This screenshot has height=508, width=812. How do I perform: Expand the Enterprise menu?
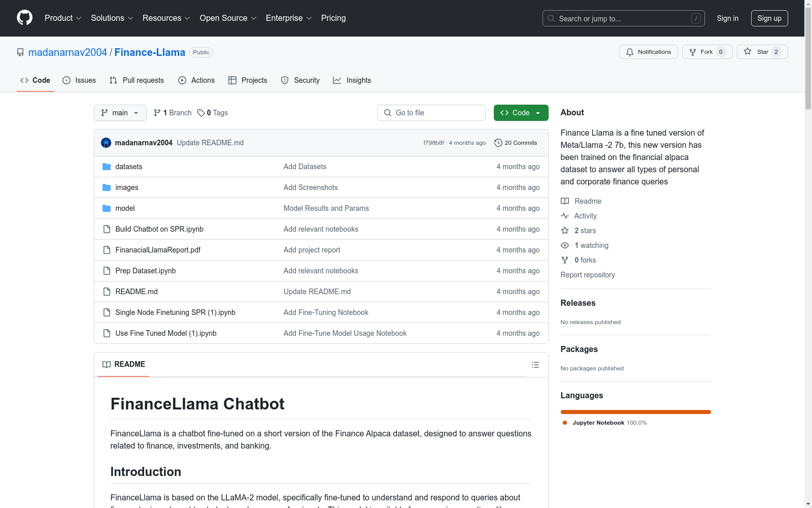click(289, 18)
